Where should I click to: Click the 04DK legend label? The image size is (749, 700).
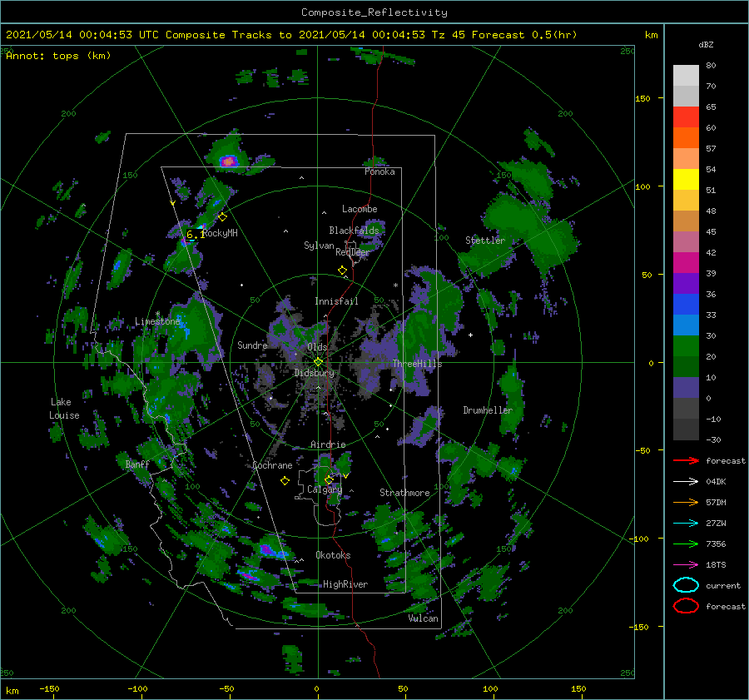click(x=716, y=482)
